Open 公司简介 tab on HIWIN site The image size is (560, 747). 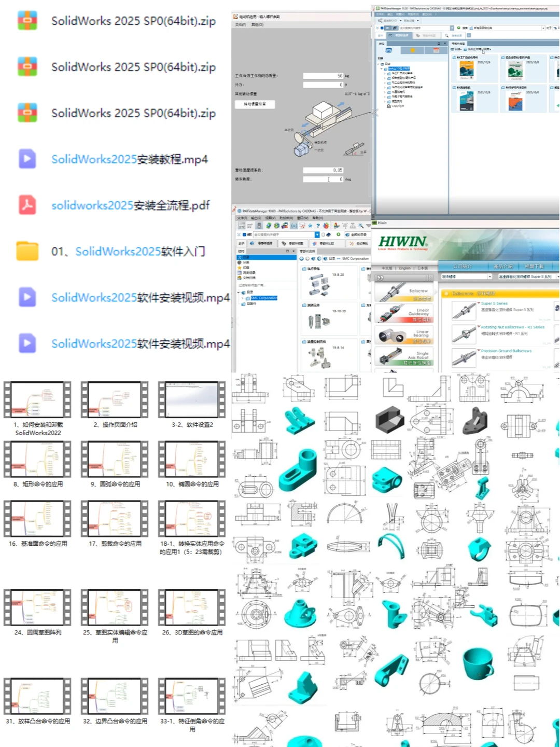tap(463, 266)
